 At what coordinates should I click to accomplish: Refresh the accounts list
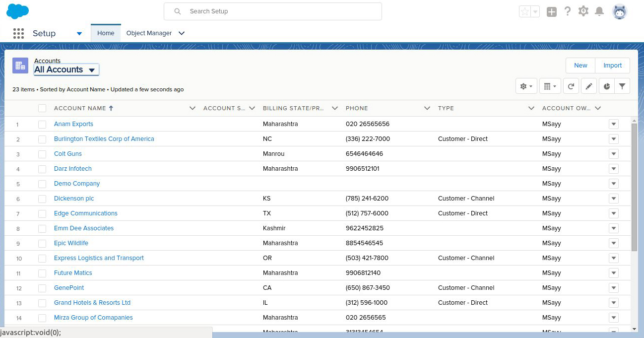pos(571,86)
